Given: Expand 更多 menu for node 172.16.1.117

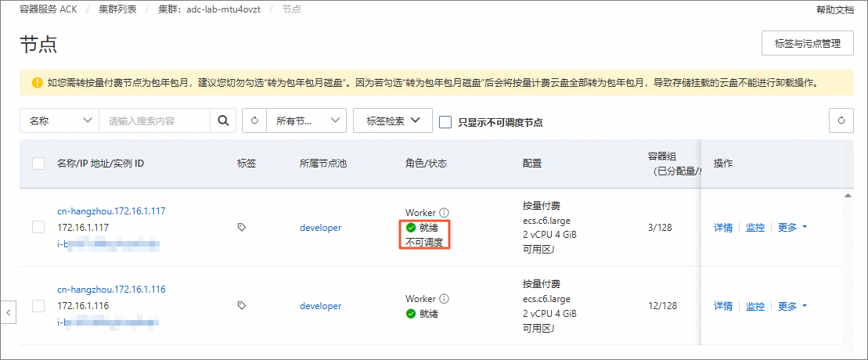Looking at the screenshot, I should 793,227.
